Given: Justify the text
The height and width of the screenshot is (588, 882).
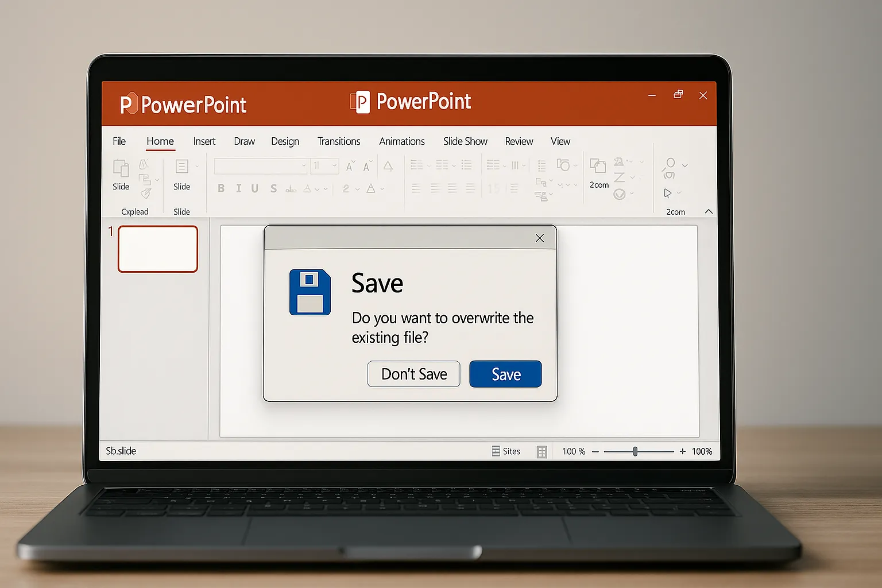Looking at the screenshot, I should [x=470, y=188].
